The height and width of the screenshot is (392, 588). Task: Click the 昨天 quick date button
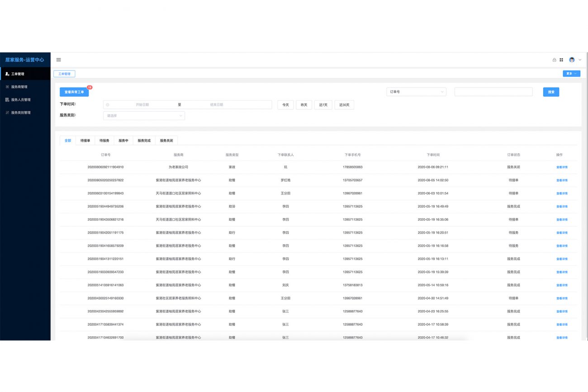pos(304,105)
